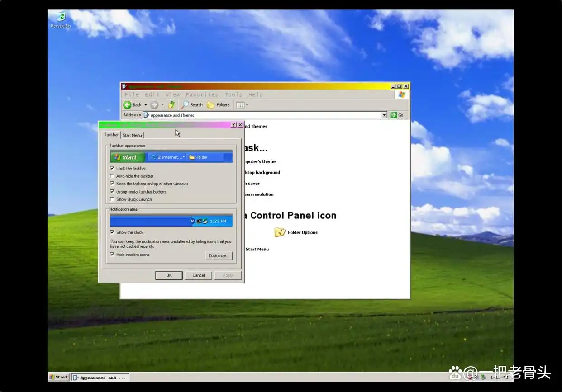The image size is (562, 392).
Task: Open the Back button history dropdown arrow
Action: [x=146, y=105]
